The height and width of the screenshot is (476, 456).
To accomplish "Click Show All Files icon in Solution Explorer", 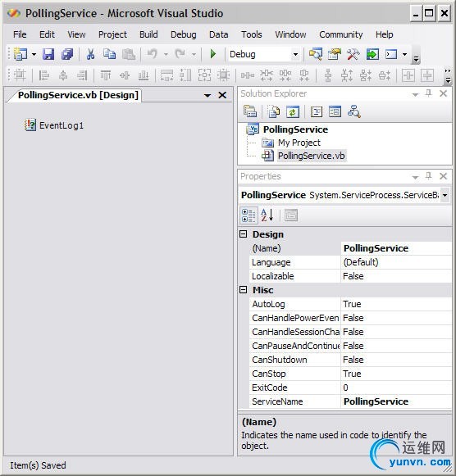I will pyautogui.click(x=274, y=112).
